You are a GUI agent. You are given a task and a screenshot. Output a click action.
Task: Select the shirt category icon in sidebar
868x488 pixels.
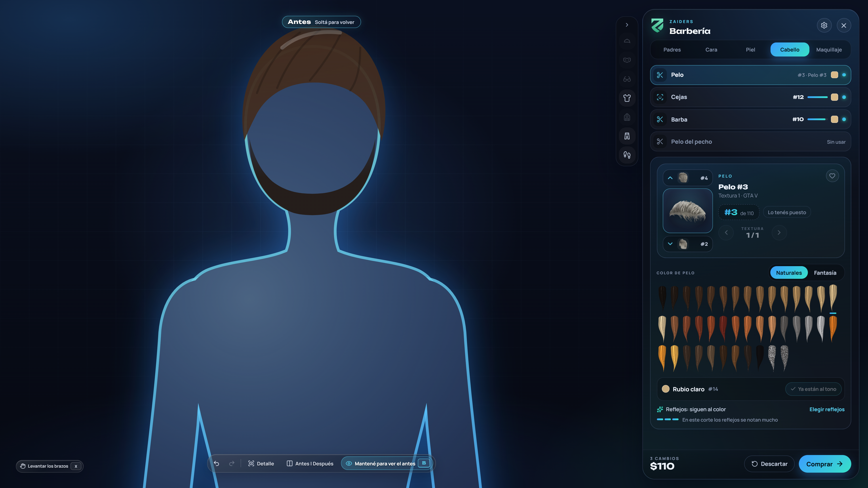click(627, 98)
